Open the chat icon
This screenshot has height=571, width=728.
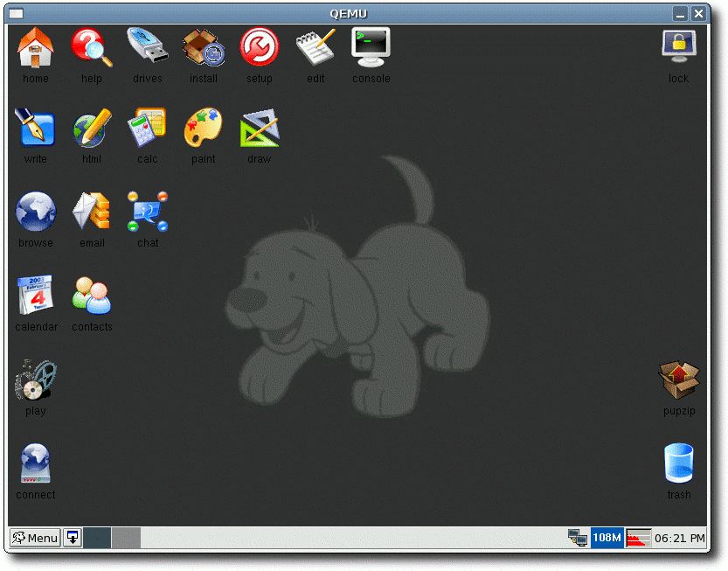click(x=148, y=212)
